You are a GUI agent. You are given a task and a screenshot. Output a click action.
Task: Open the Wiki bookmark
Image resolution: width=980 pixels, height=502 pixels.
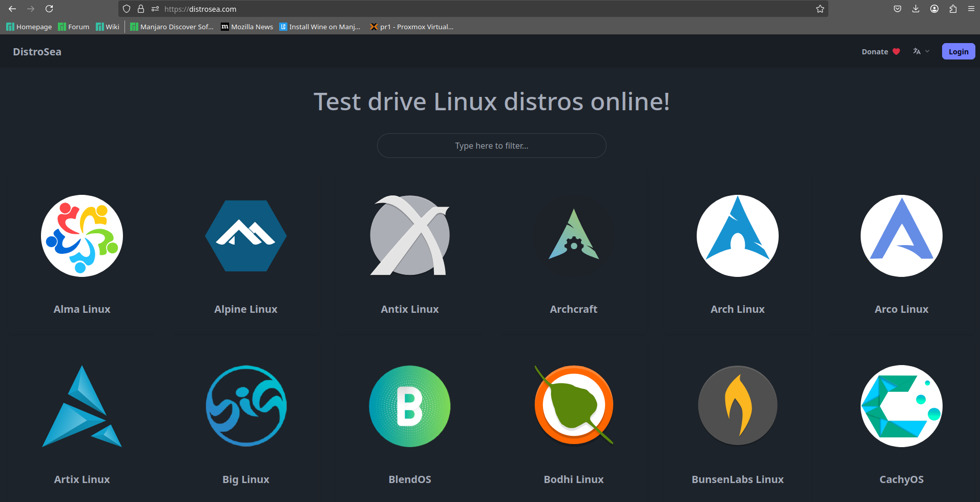click(x=108, y=27)
